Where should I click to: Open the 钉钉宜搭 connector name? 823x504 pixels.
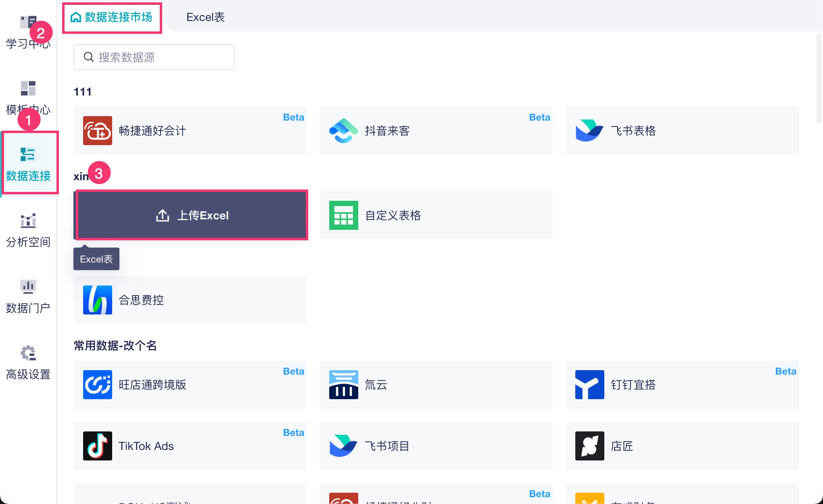click(633, 385)
